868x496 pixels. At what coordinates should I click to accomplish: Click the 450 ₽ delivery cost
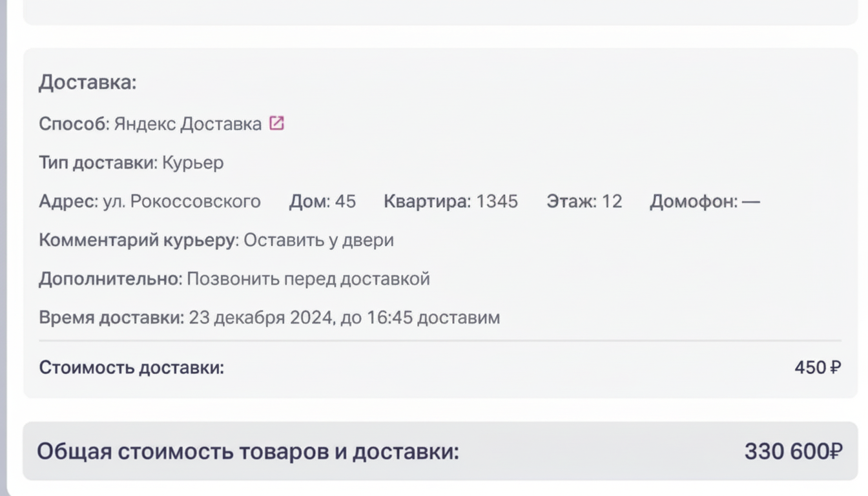(817, 367)
